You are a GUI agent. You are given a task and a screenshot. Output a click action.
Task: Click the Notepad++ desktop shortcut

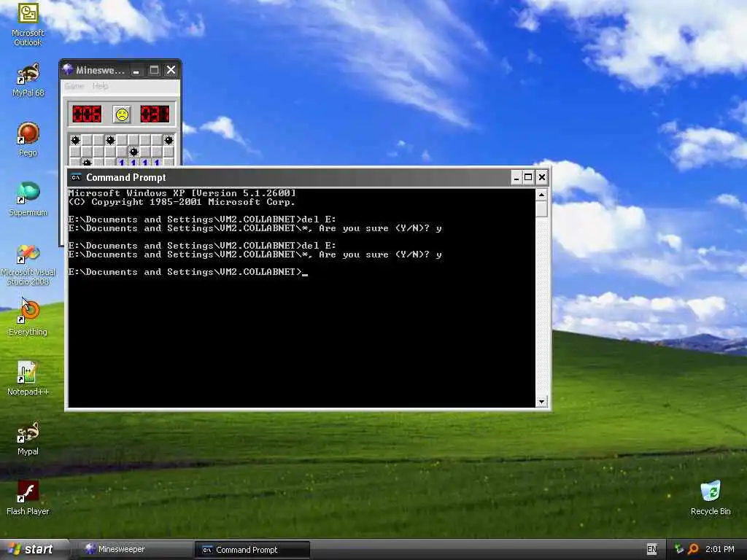tap(28, 378)
